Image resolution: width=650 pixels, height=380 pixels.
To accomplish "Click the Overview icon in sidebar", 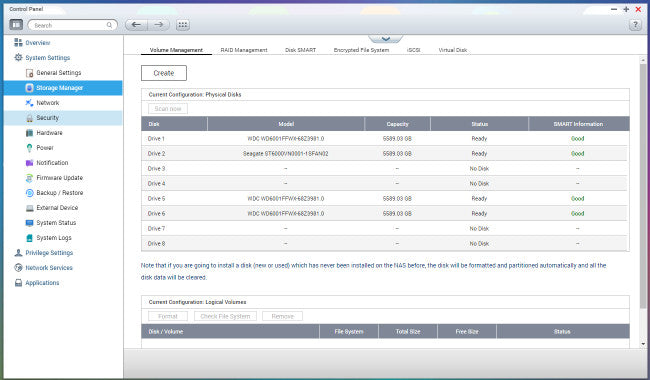I will tap(18, 42).
